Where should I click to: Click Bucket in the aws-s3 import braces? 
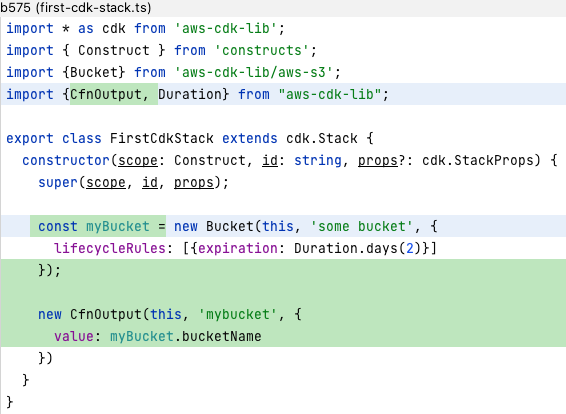(x=93, y=72)
